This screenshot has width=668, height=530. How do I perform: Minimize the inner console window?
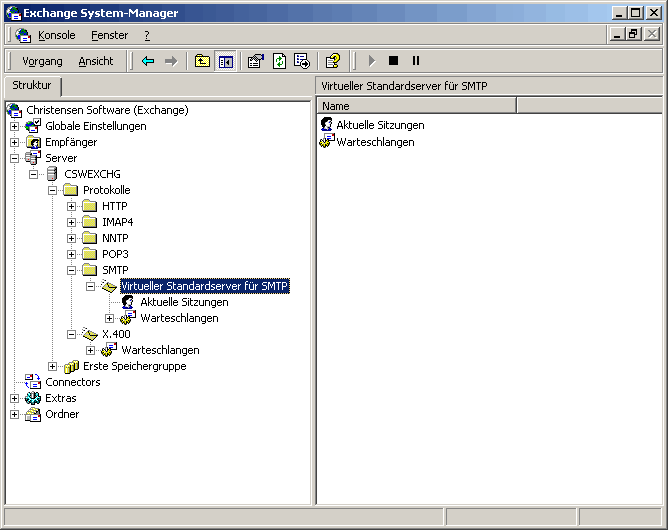617,34
